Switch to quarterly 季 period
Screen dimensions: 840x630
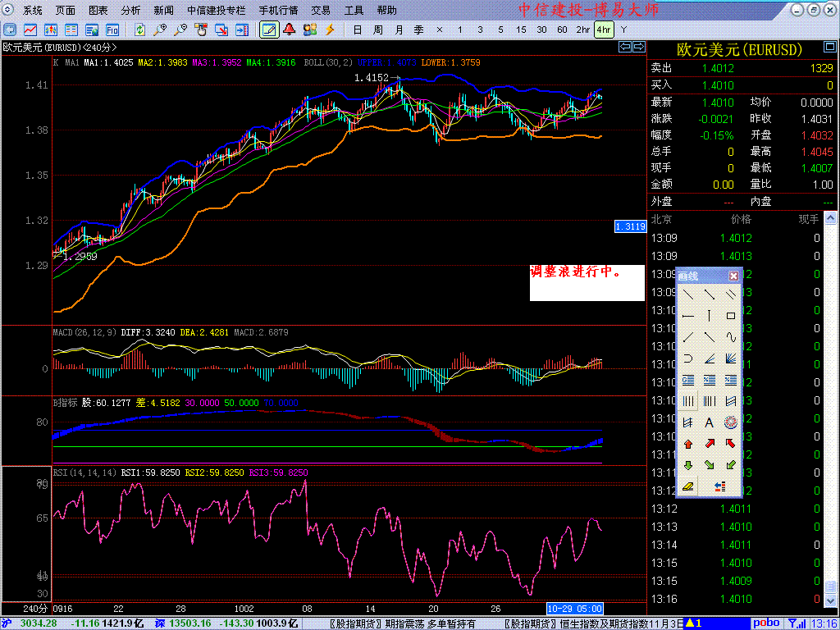419,30
